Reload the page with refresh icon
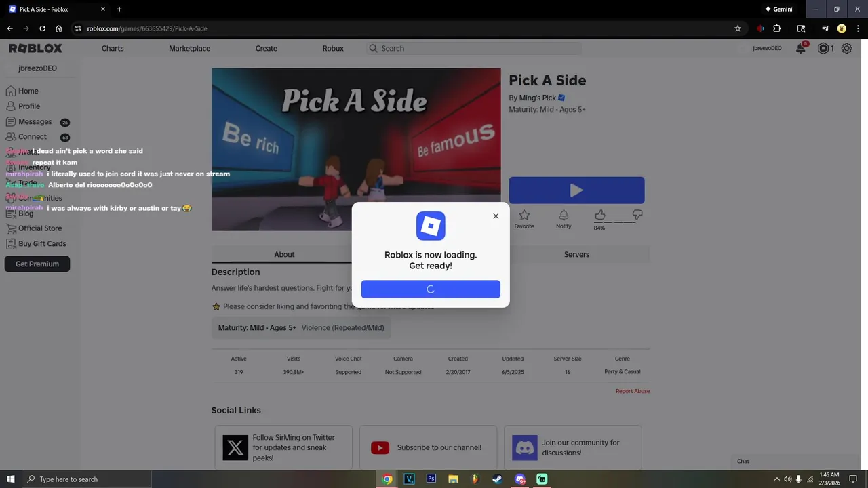868x488 pixels. coord(42,28)
